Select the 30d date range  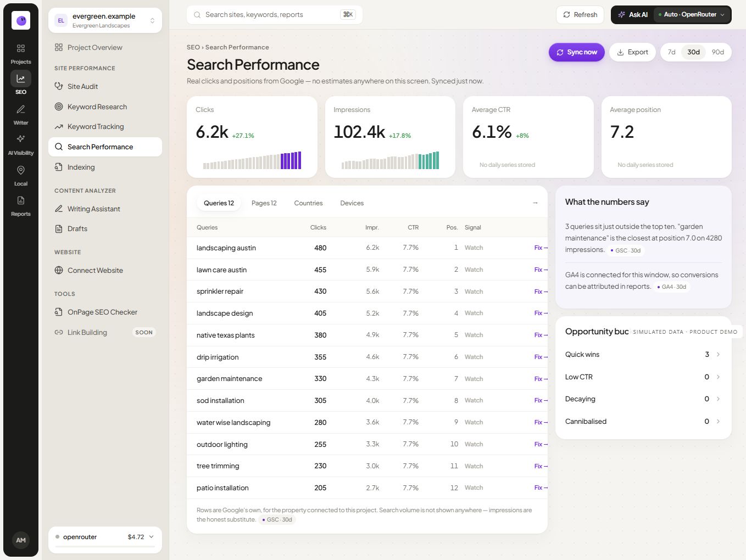click(694, 52)
